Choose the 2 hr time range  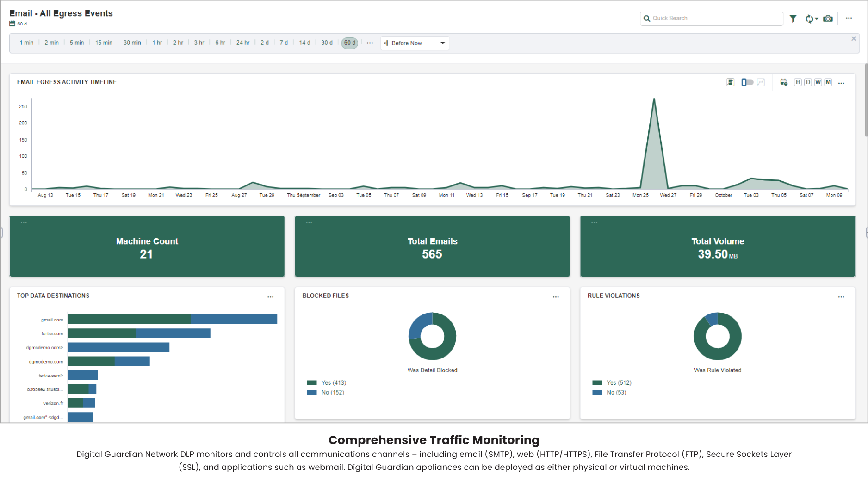[x=178, y=43]
